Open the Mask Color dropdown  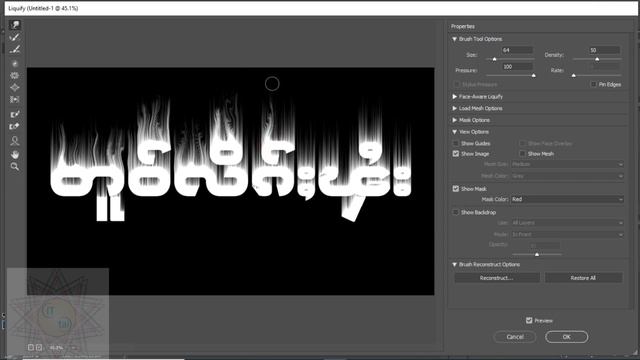567,200
